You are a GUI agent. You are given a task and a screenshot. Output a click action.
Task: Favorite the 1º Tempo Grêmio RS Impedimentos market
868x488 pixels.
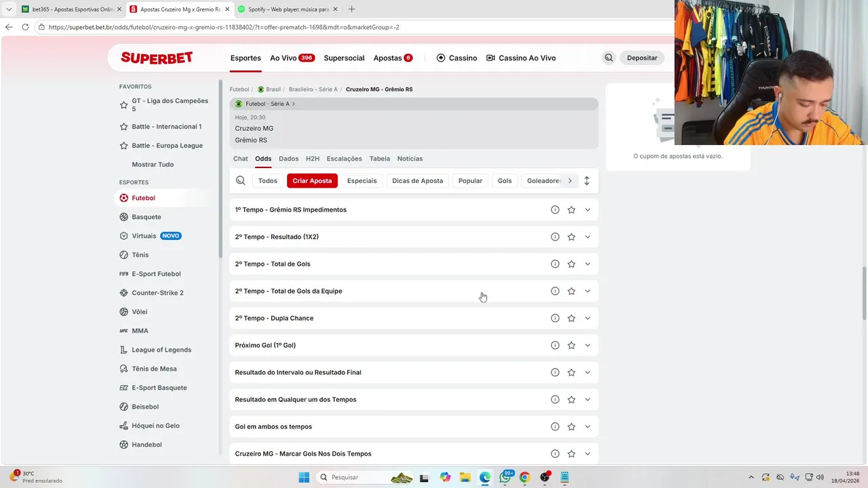click(571, 209)
